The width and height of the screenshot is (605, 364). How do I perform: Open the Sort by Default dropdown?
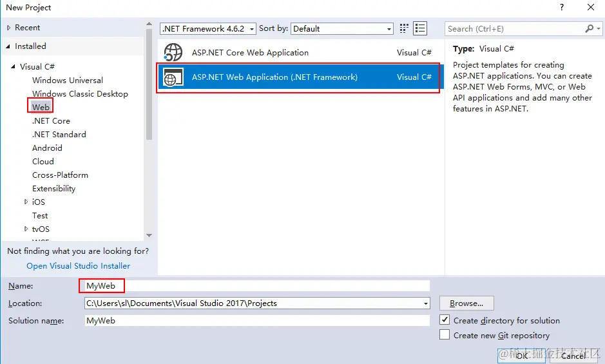[342, 28]
